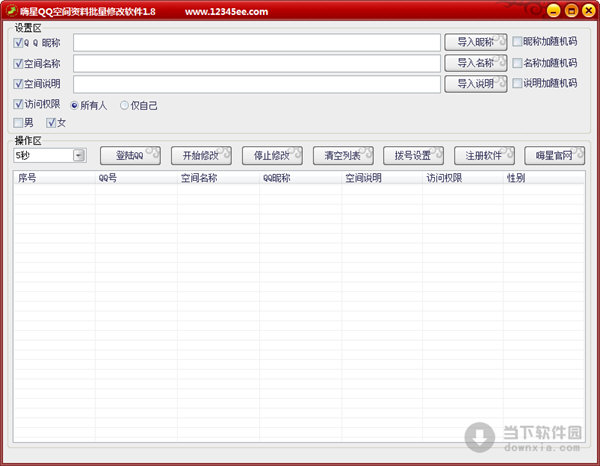Image resolution: width=600 pixels, height=466 pixels.
Task: Open 拨号设置 dial settings
Action: click(x=414, y=156)
